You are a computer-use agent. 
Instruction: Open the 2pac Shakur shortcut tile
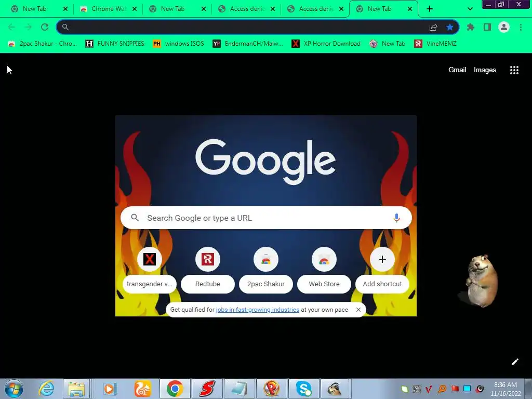(266, 270)
